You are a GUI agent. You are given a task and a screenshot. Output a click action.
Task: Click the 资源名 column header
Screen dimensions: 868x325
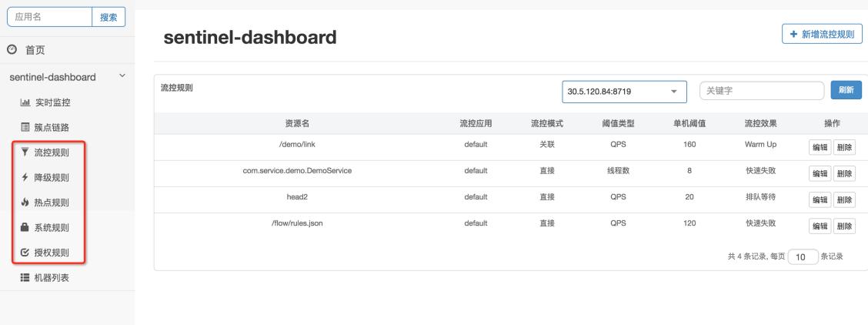pos(297,123)
